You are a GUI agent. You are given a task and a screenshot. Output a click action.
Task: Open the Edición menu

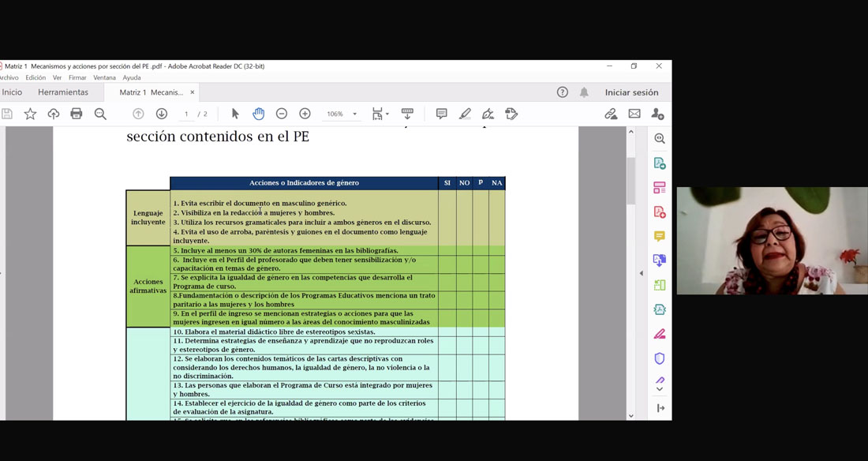(36, 77)
